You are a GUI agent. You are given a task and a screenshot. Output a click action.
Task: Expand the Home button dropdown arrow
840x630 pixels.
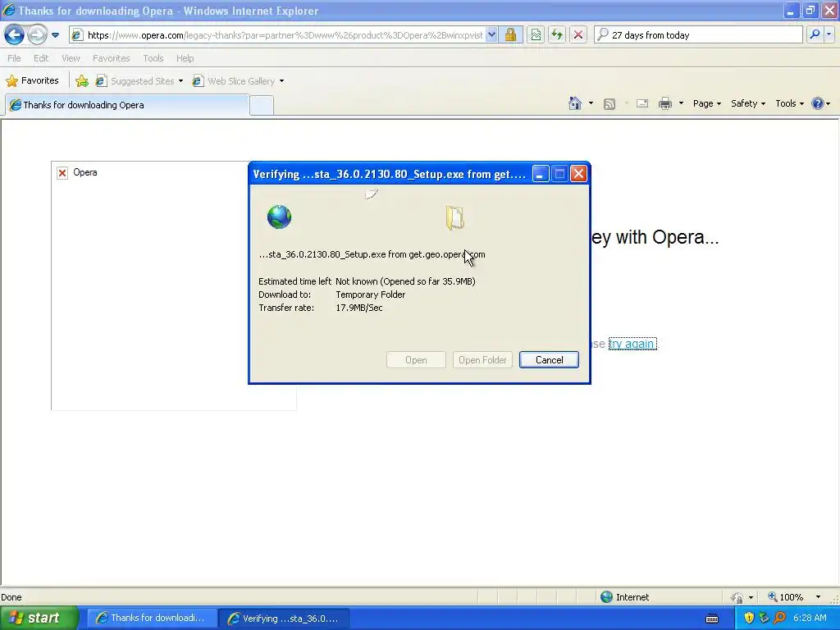coord(591,103)
